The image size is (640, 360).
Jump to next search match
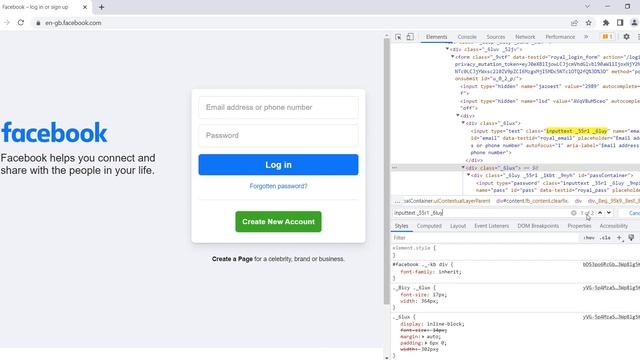coord(609,213)
